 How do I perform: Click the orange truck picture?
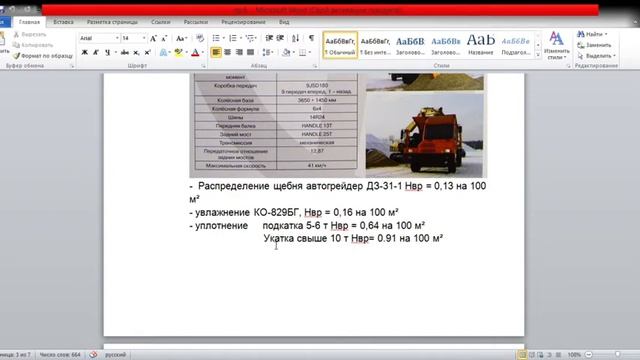click(x=424, y=135)
